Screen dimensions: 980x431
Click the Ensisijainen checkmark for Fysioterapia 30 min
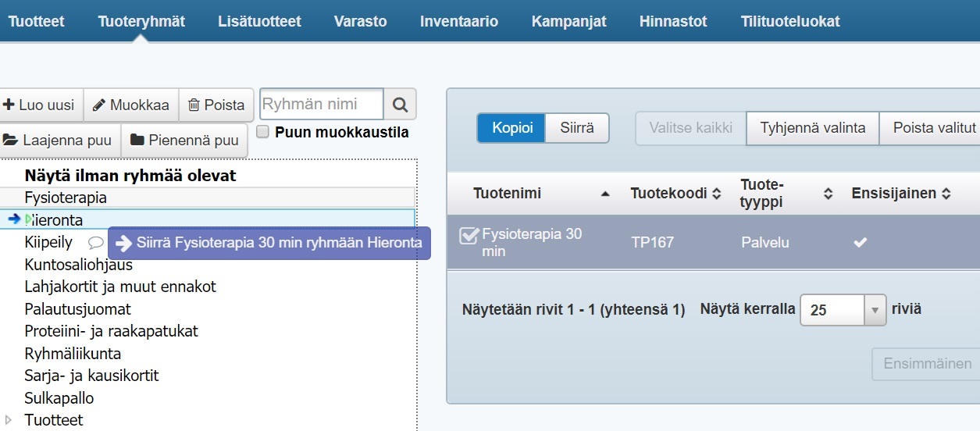(x=860, y=243)
